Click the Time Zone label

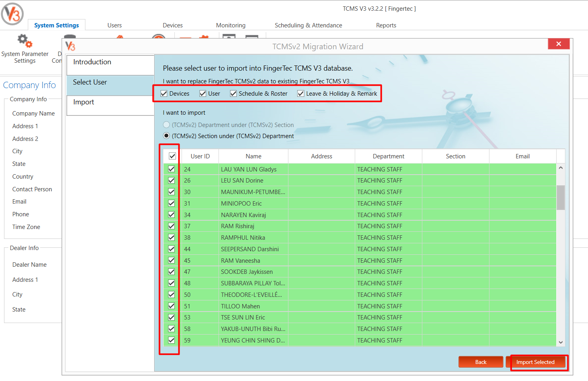tap(26, 227)
